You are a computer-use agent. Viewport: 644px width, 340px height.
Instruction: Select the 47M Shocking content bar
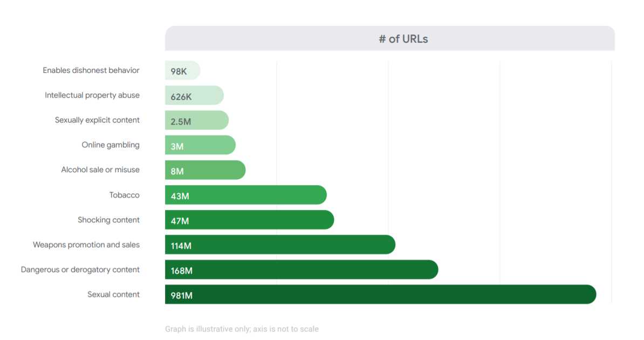click(x=249, y=220)
